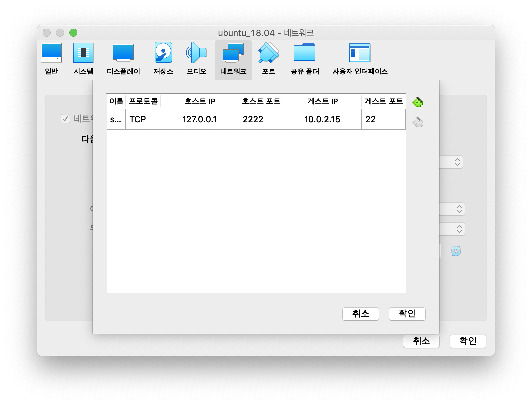The image size is (532, 405).
Task: Select the host port cell 2222
Action: pos(261,119)
